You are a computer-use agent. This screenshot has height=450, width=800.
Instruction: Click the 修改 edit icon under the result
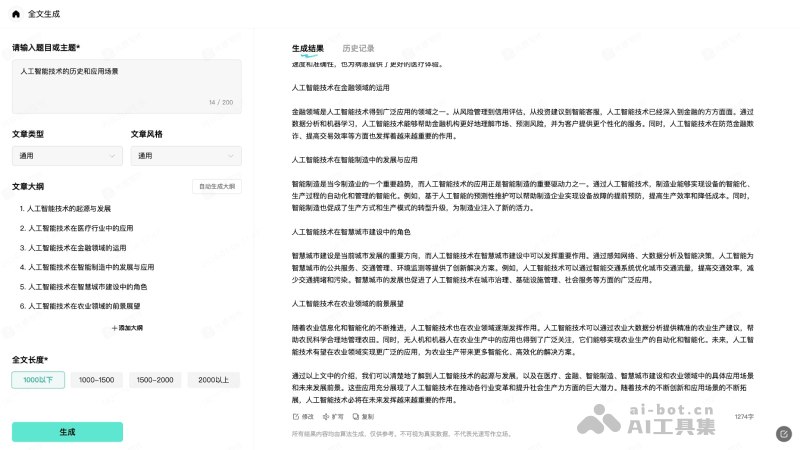[295, 416]
